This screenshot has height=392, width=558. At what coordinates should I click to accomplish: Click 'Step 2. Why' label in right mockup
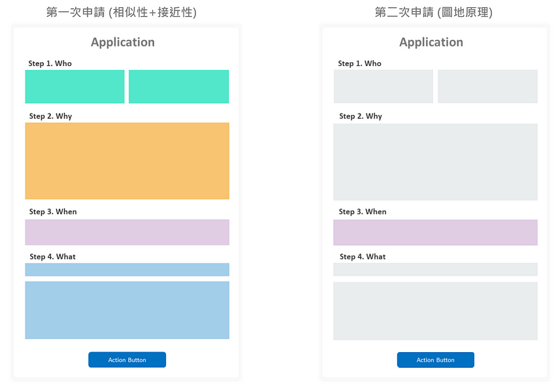click(x=361, y=116)
